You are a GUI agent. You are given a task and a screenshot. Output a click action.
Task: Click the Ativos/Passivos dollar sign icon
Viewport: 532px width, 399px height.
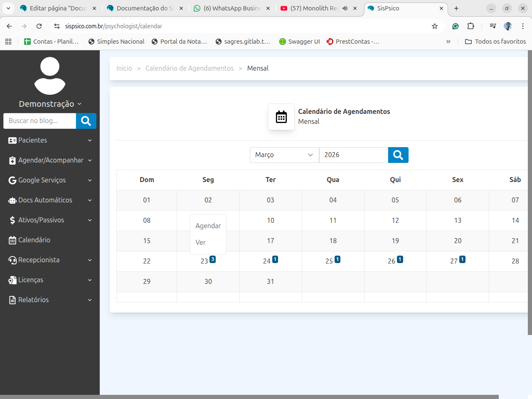(x=12, y=220)
